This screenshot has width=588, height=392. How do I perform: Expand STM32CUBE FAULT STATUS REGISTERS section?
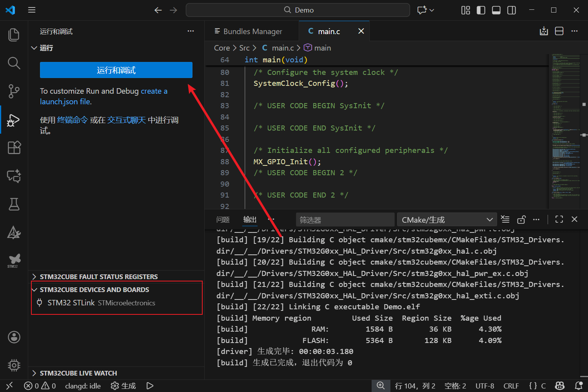(x=98, y=277)
